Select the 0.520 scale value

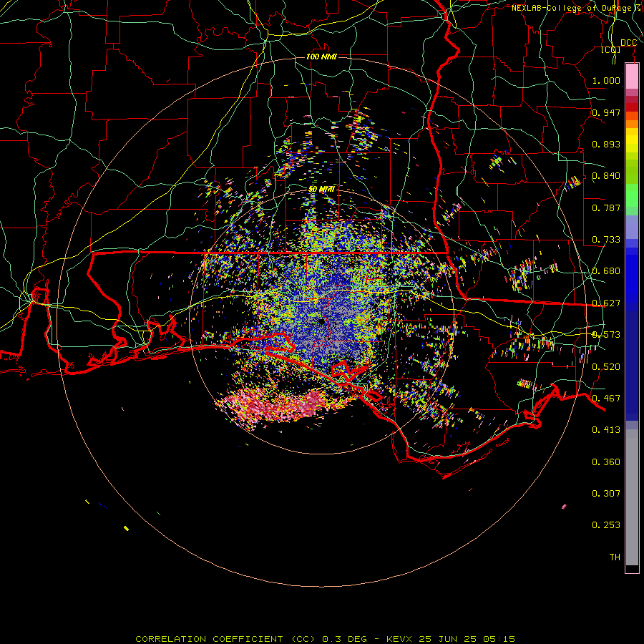(x=606, y=367)
